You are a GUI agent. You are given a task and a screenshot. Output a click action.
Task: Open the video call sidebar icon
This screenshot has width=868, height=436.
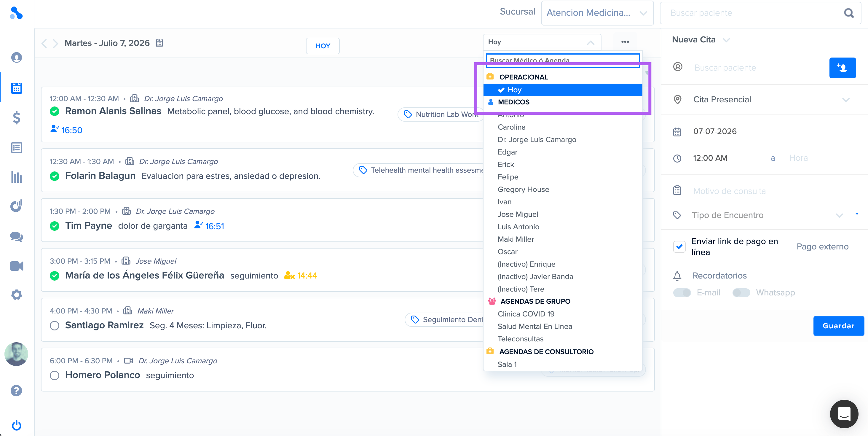coord(16,266)
